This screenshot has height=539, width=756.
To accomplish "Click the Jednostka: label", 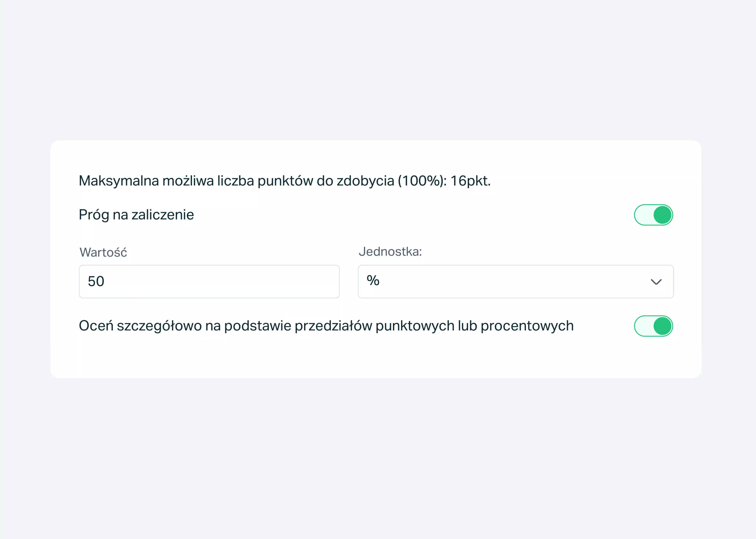I will [x=390, y=251].
